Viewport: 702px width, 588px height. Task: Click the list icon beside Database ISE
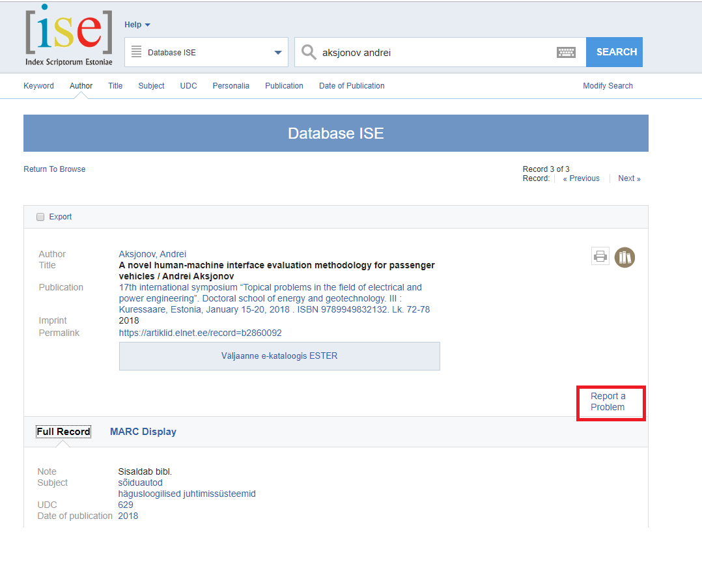tap(137, 51)
